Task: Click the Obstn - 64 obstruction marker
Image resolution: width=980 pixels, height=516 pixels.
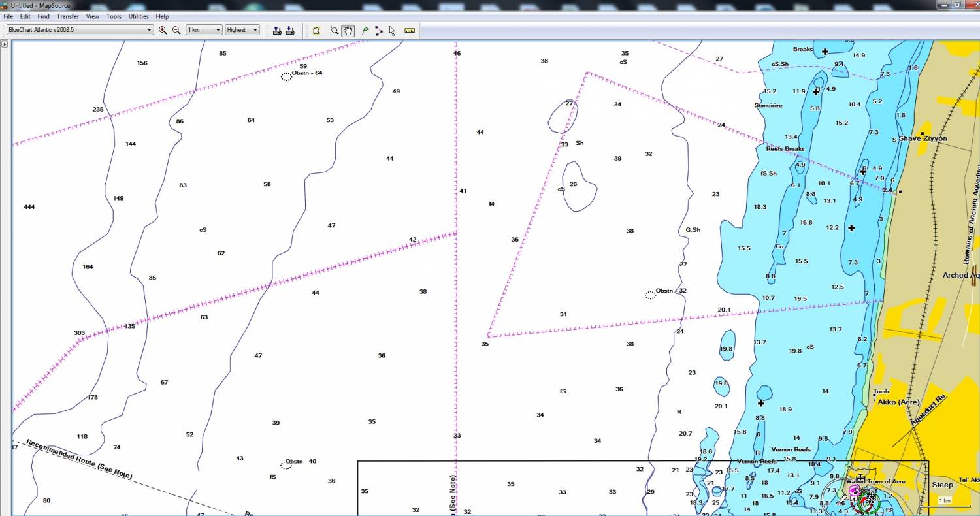Action: pos(286,76)
